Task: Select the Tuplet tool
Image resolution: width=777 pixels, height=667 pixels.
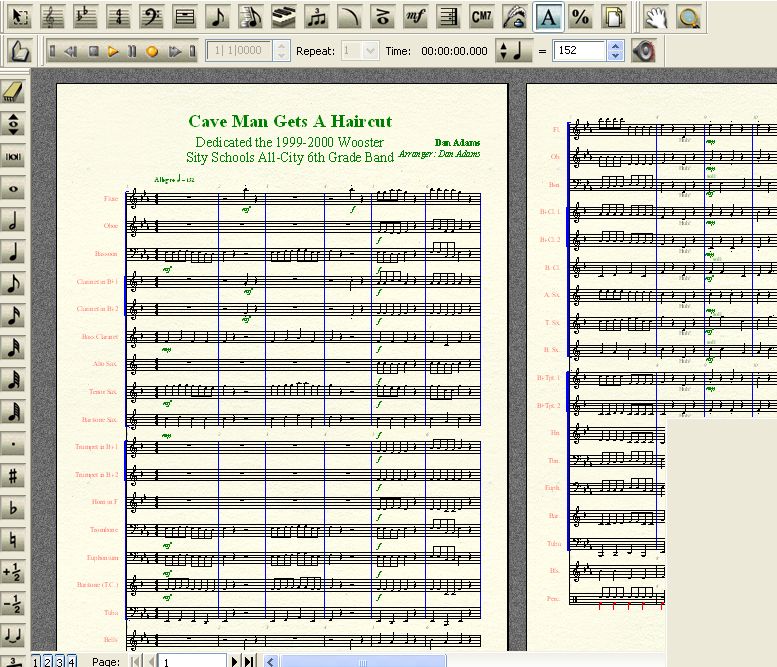Action: pos(317,17)
